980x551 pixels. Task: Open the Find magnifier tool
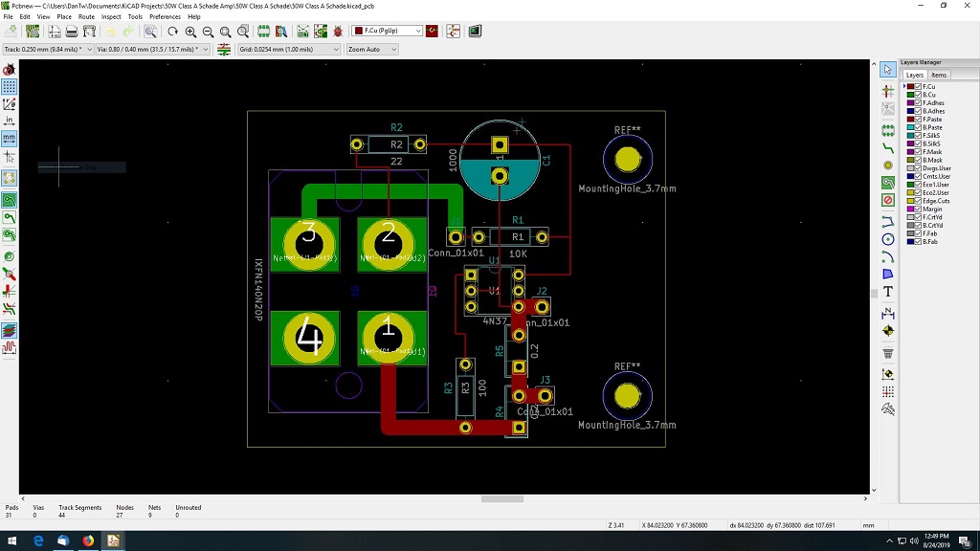pos(150,31)
